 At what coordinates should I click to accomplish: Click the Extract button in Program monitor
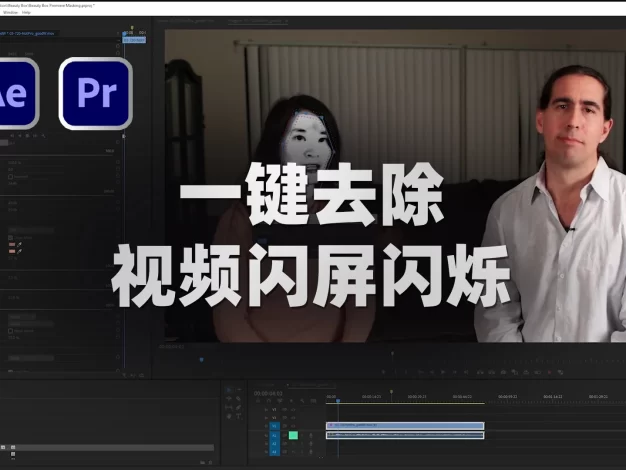coord(492,372)
